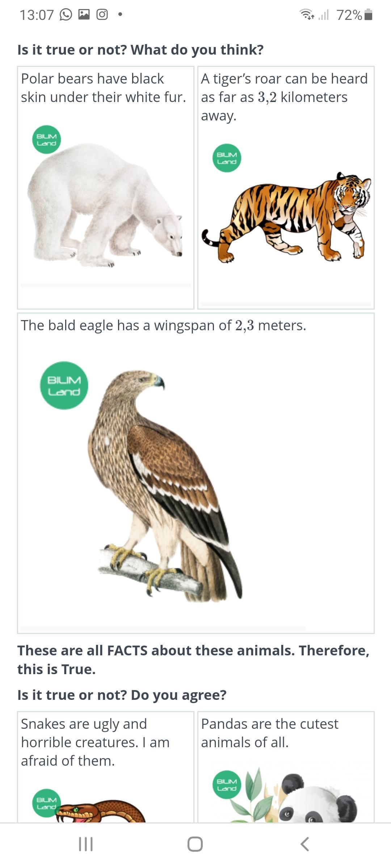Tap the gallery image notification icon
Screen dimensions: 391x868
(84, 14)
